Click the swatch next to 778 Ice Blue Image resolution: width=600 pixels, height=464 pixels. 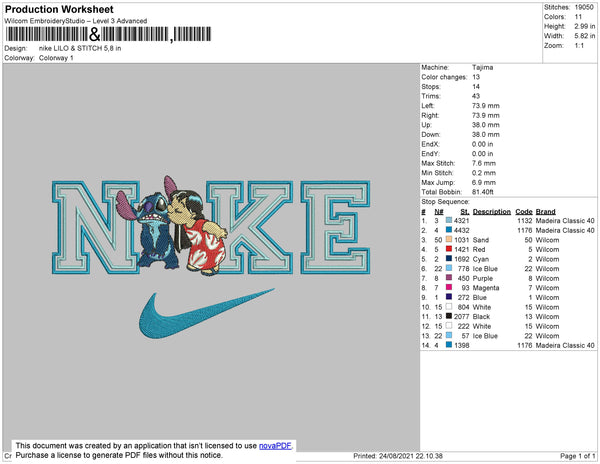tap(449, 268)
